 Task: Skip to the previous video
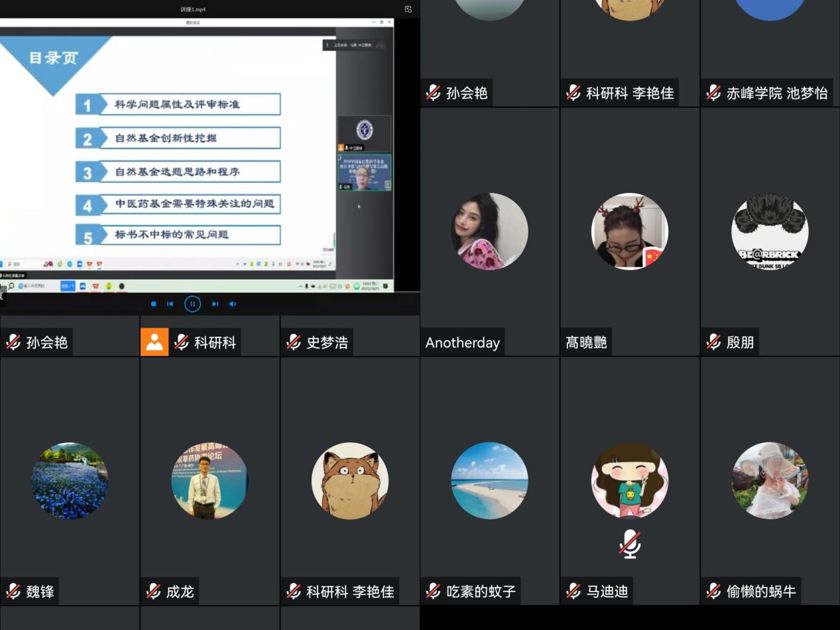pos(170,304)
